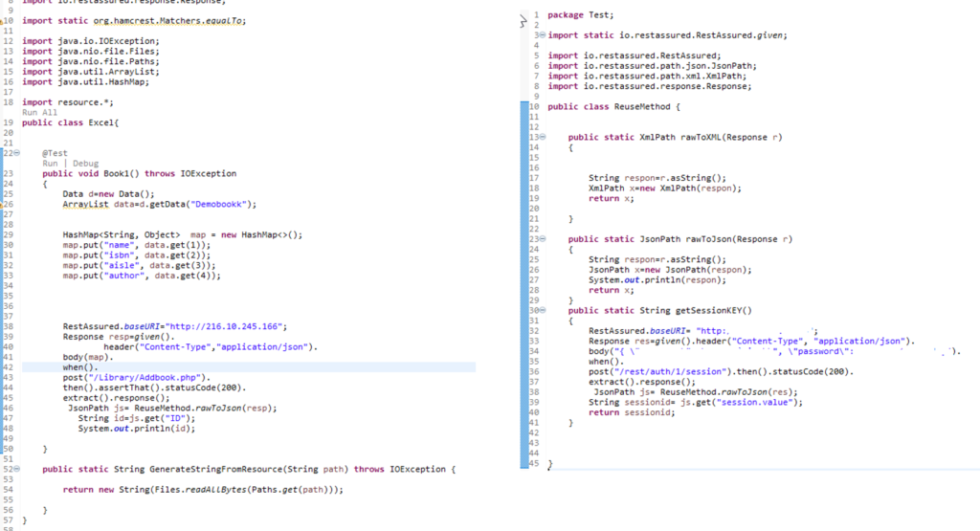Collapse the rawToJson method fold
Screen dimensions: 980x531
[x=541, y=238]
